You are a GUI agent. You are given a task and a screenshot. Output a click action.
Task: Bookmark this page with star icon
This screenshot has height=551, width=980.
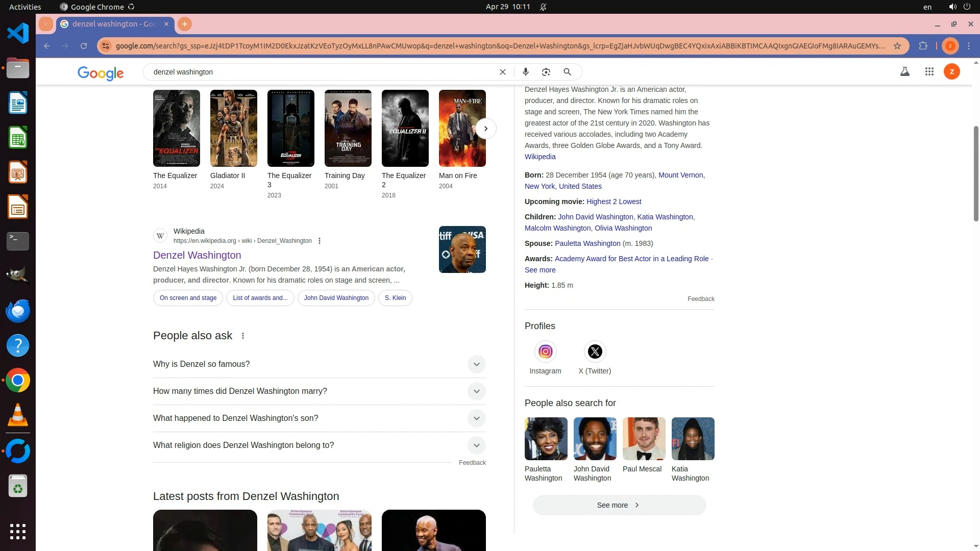point(897,46)
